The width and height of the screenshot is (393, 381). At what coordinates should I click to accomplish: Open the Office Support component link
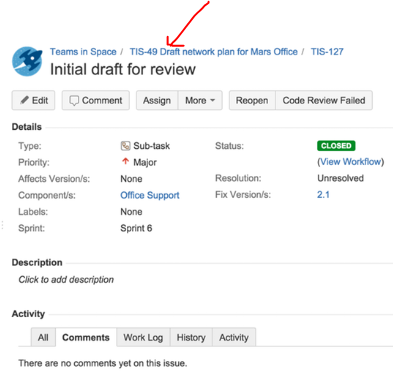click(150, 195)
